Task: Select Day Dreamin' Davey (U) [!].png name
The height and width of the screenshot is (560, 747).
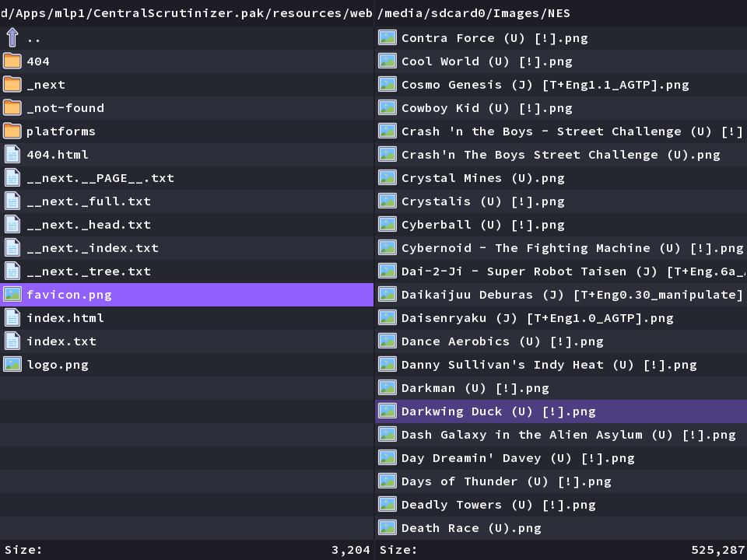Action: (518, 458)
